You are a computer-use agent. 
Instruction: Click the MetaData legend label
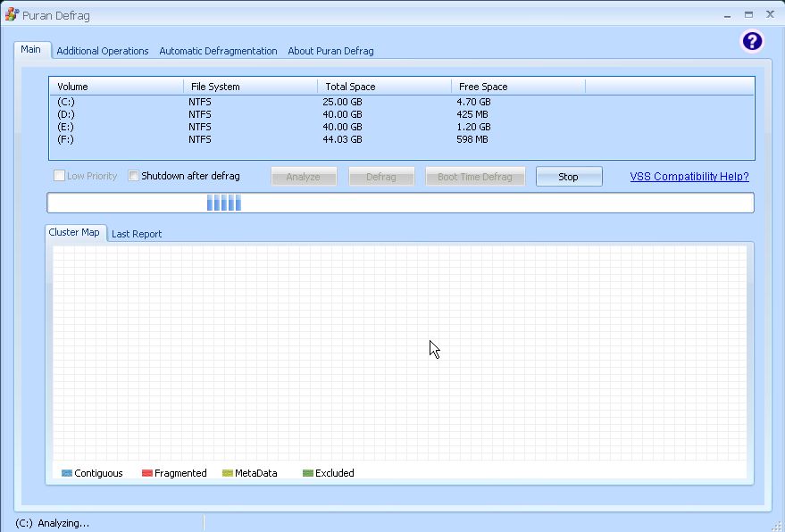click(255, 473)
